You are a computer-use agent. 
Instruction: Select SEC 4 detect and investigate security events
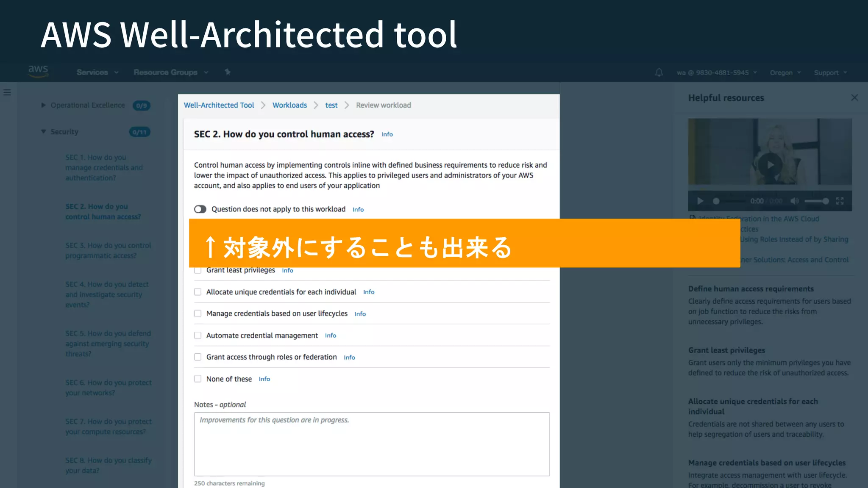click(x=107, y=294)
